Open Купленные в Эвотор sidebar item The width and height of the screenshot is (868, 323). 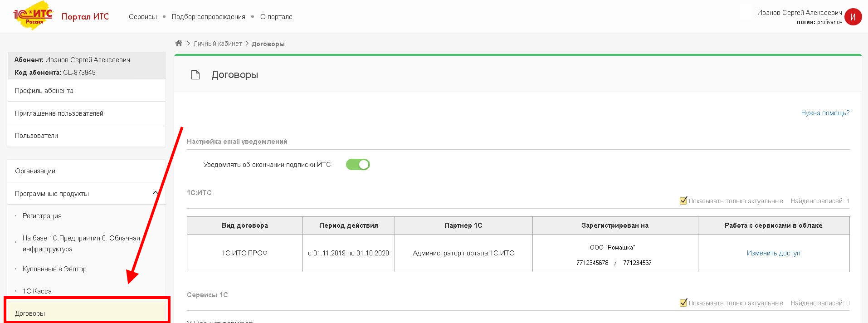(54, 269)
